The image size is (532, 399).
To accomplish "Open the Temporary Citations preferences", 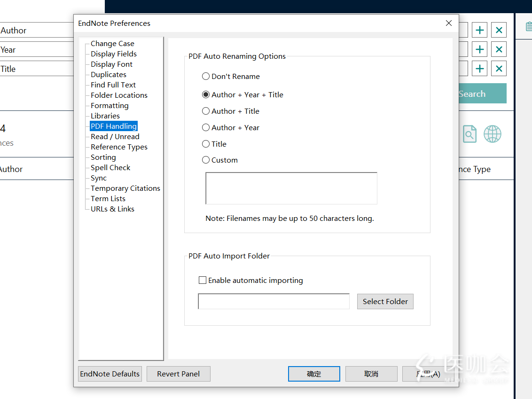I will click(x=125, y=188).
